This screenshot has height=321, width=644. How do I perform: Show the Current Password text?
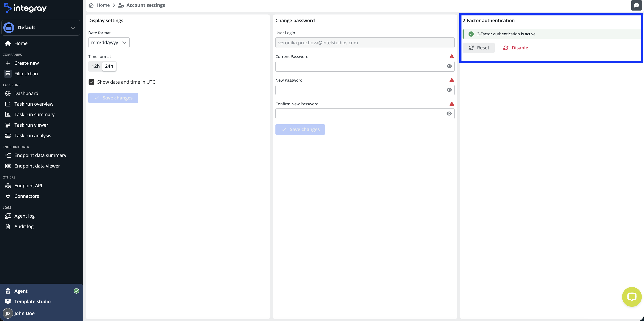449,66
